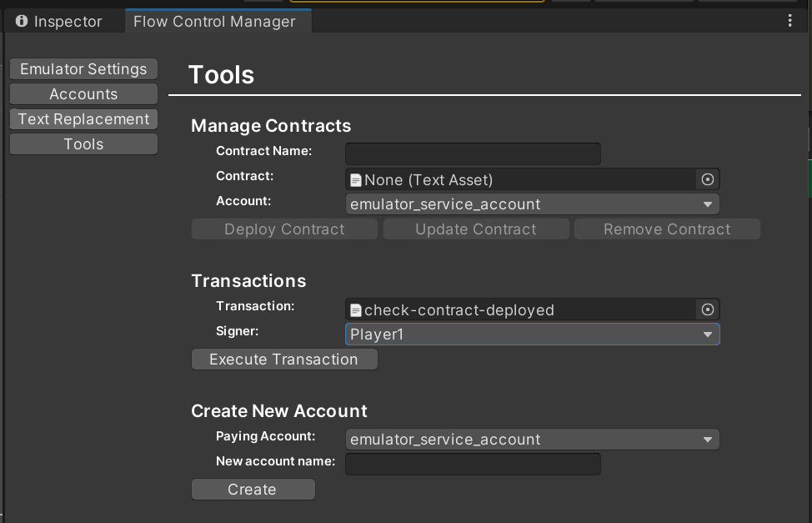The image size is (812, 523).
Task: Switch to the Text Replacement section
Action: click(83, 118)
